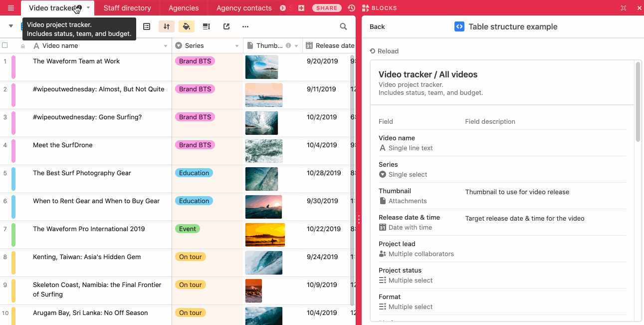Click the blocks panel vertical scrollbar
The width and height of the screenshot is (644, 325).
click(638, 102)
